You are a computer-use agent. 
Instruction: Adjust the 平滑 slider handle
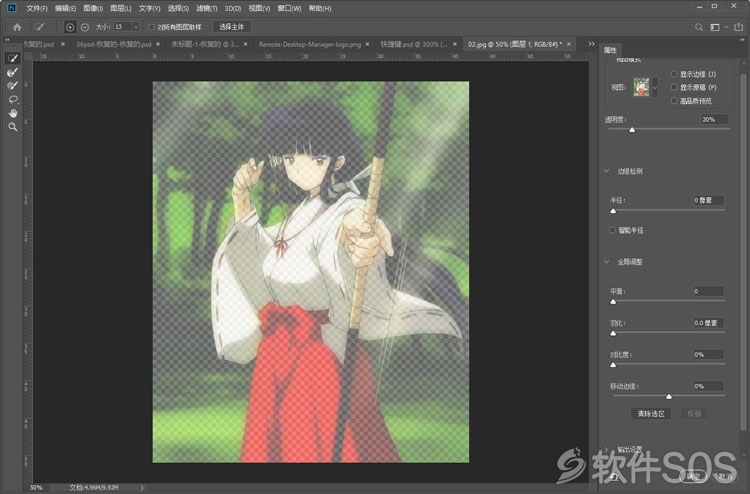coord(613,302)
